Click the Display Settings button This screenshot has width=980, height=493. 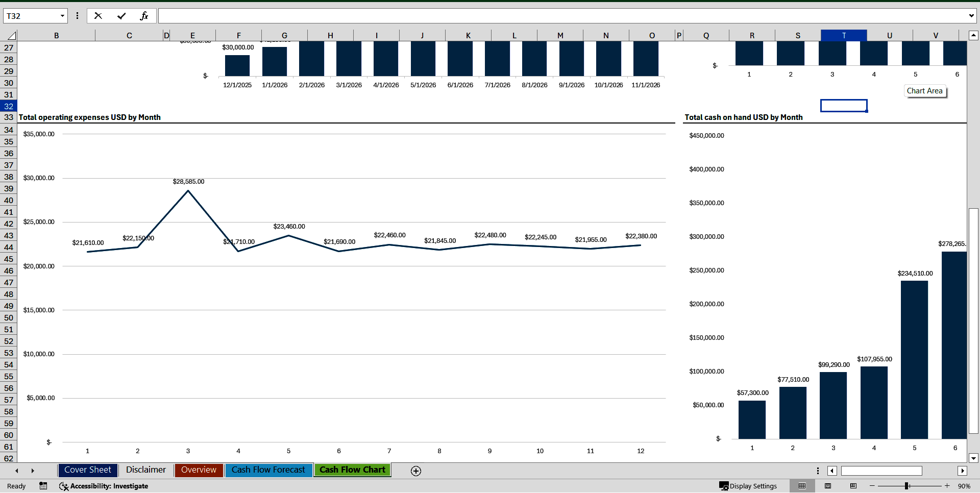coord(748,486)
